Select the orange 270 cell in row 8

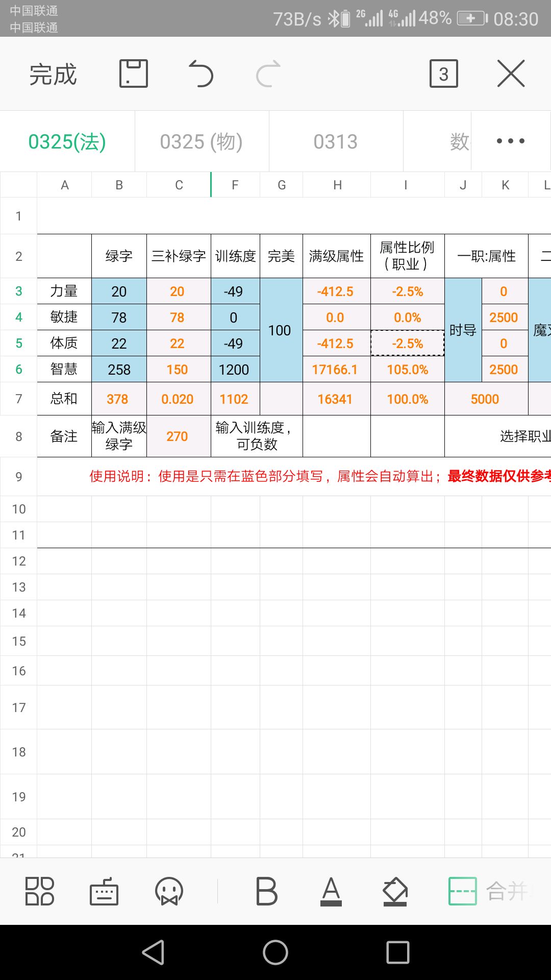click(179, 436)
